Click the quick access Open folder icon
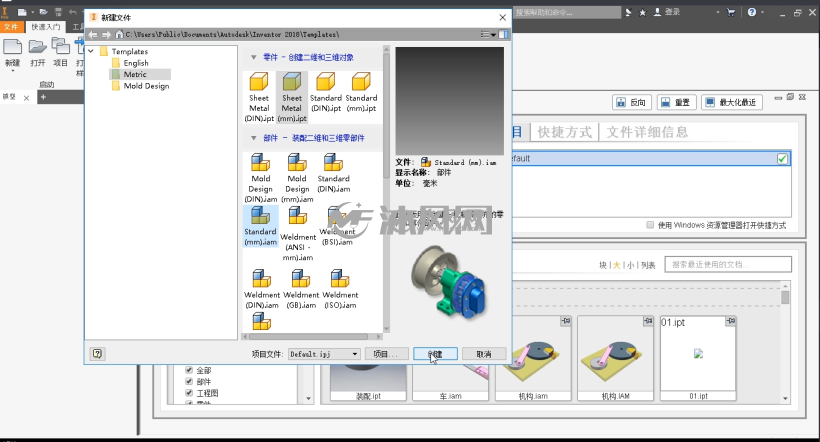 (x=43, y=12)
